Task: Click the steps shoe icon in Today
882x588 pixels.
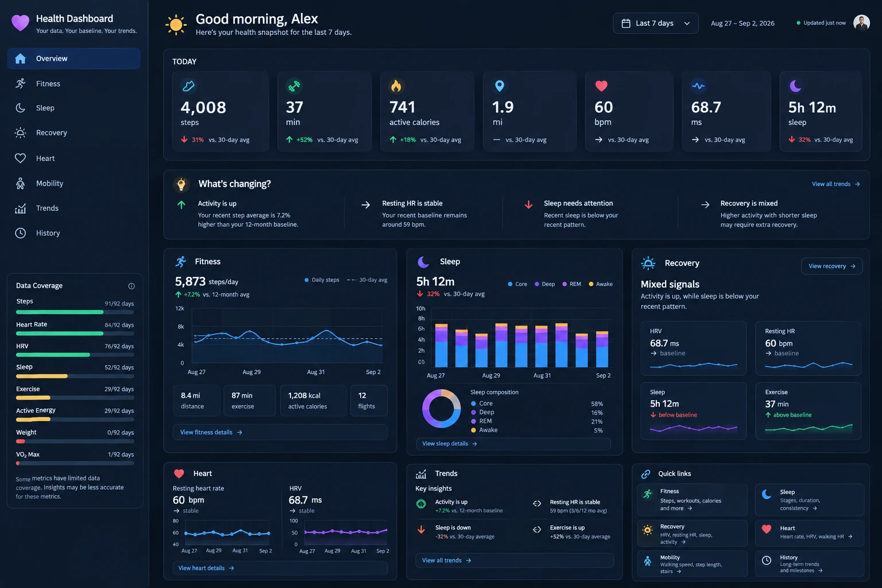Action: click(x=188, y=86)
